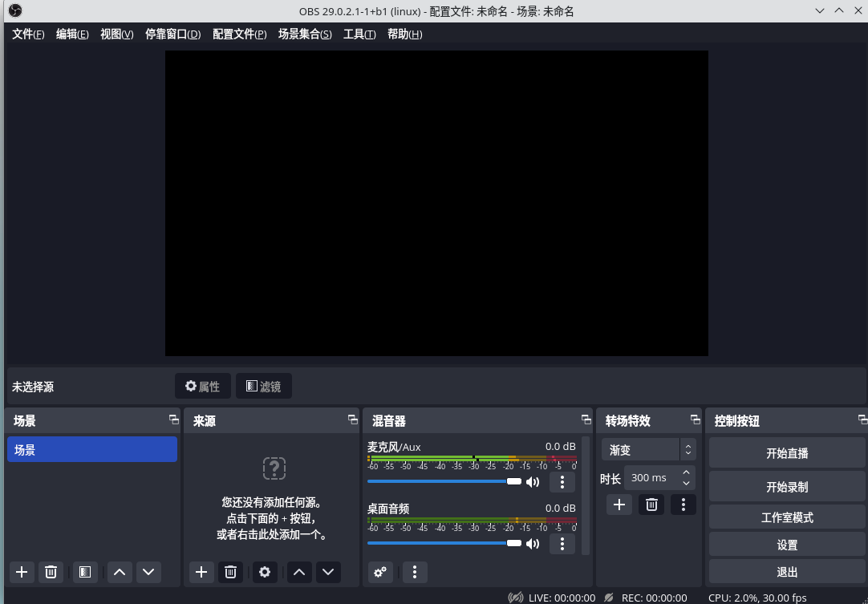The image size is (868, 604).
Task: Delete the transition with the trash icon
Action: pyautogui.click(x=651, y=505)
